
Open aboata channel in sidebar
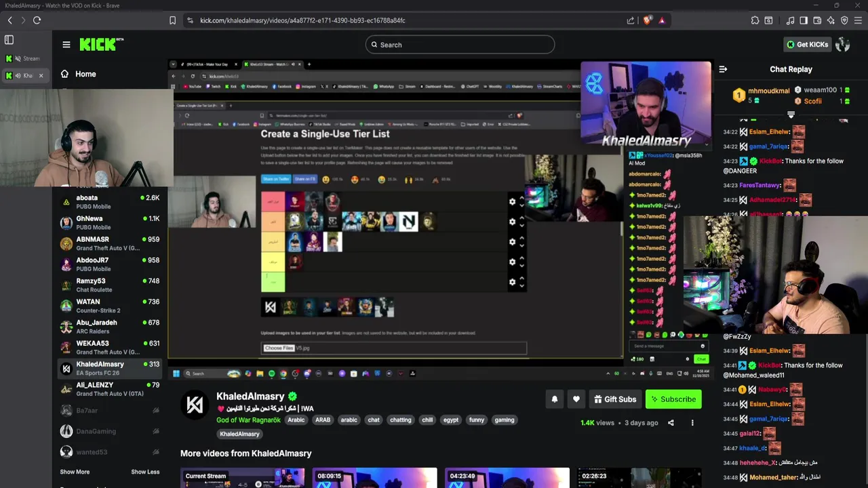click(x=109, y=202)
